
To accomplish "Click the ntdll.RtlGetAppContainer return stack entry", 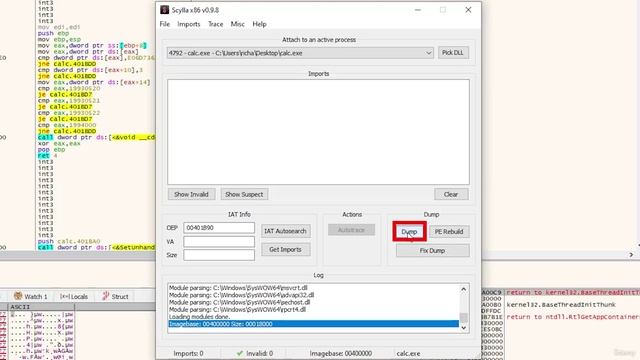I will point(573,317).
